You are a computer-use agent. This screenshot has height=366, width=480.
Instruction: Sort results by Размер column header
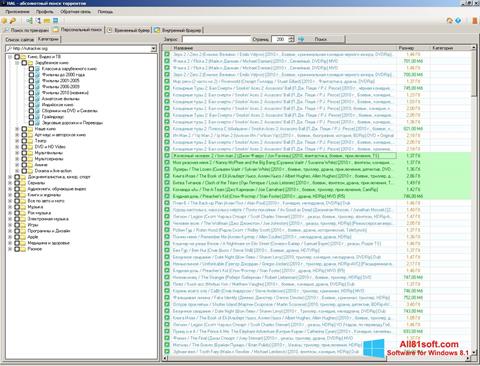(x=413, y=48)
